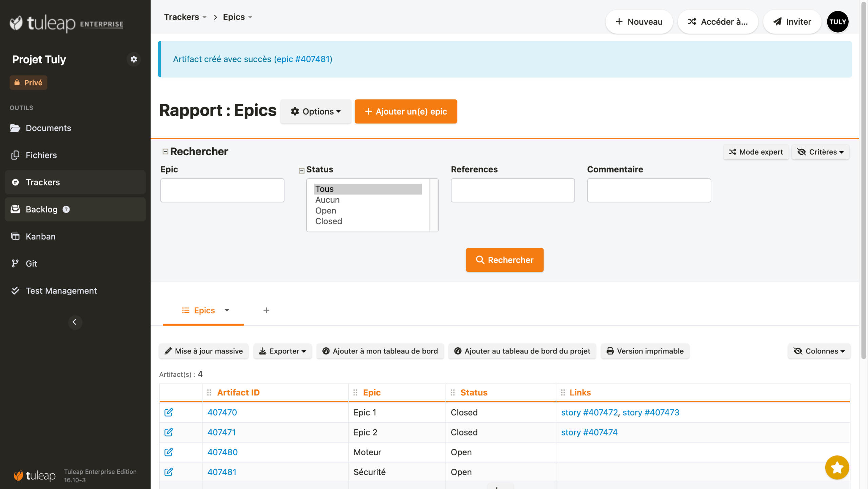Toggle Mode expert search
868x489 pixels.
click(756, 152)
